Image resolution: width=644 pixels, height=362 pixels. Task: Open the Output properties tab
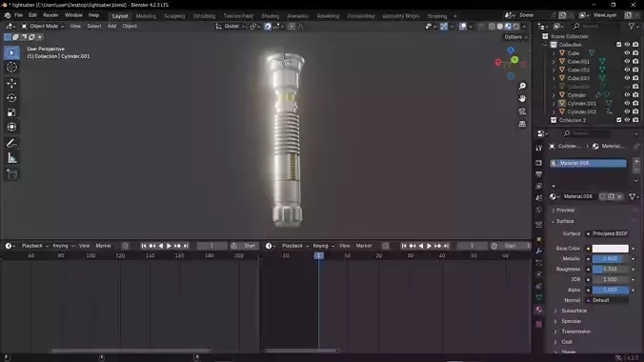pos(539,174)
